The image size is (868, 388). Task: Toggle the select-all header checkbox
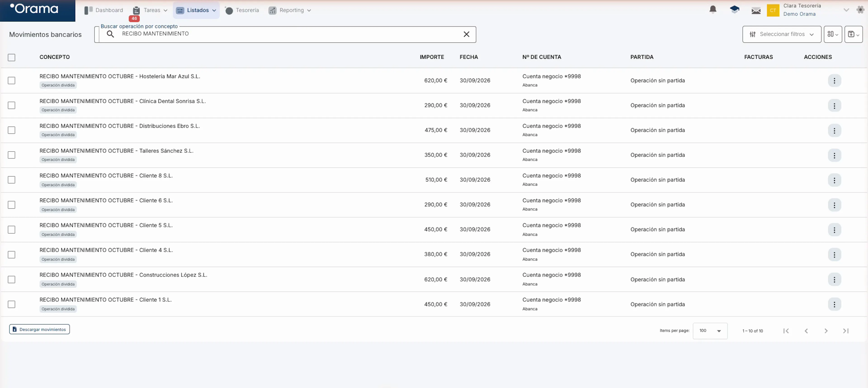pos(12,57)
